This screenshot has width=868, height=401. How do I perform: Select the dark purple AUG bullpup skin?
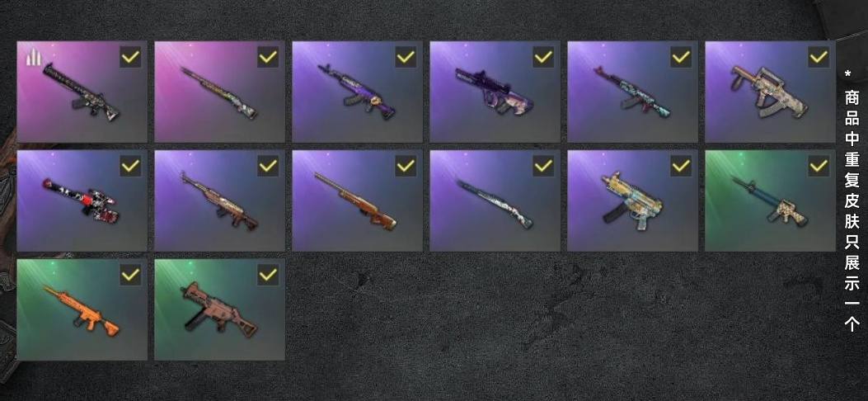pyautogui.click(x=495, y=92)
